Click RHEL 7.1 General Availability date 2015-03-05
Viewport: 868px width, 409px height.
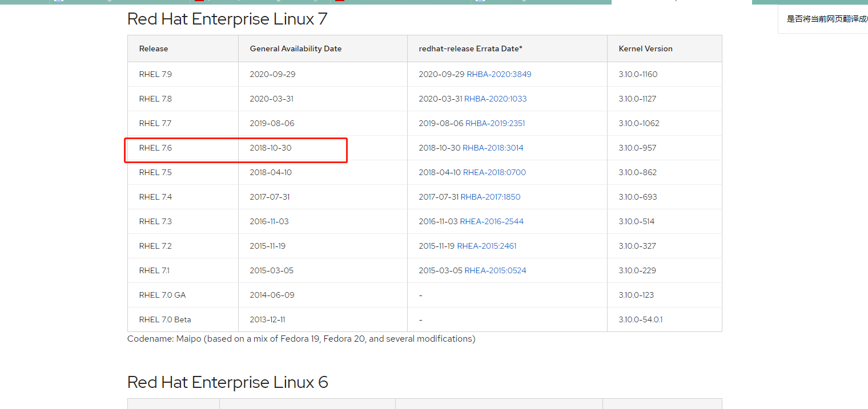271,270
